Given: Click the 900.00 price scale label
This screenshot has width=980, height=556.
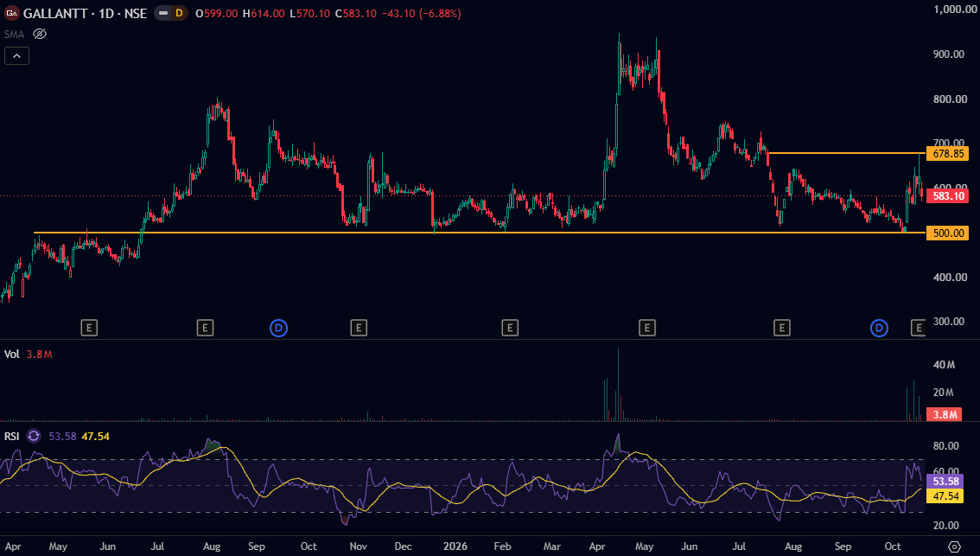Looking at the screenshot, I should coord(949,54).
